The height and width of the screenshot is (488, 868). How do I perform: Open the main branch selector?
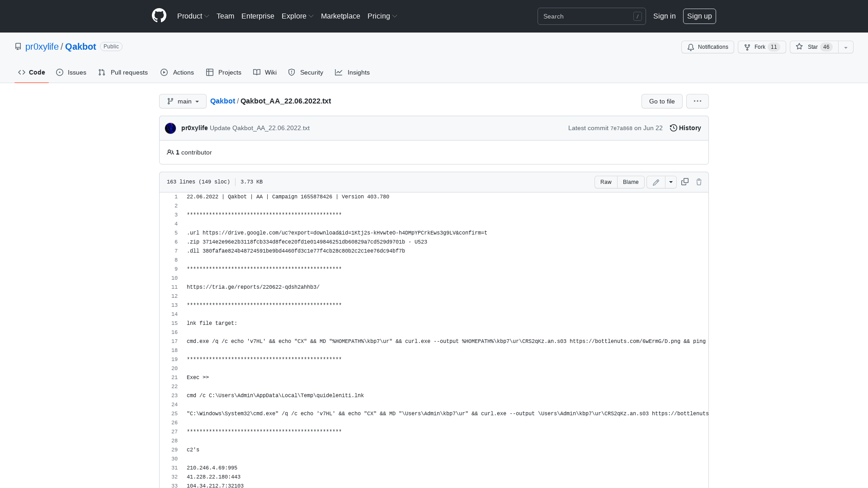[x=183, y=101]
